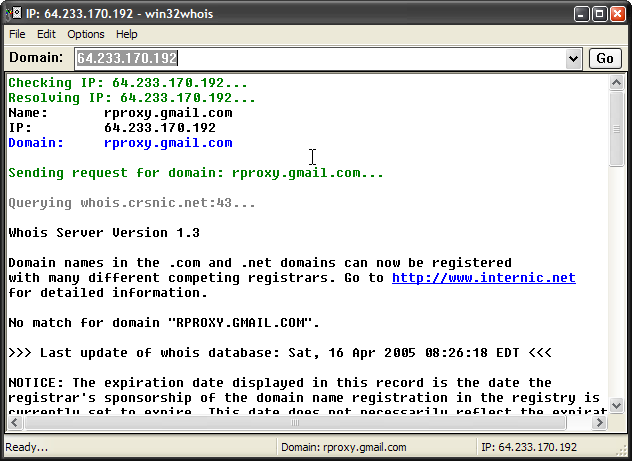
Task: Click the 'Sending request for domain' line
Action: (196, 173)
